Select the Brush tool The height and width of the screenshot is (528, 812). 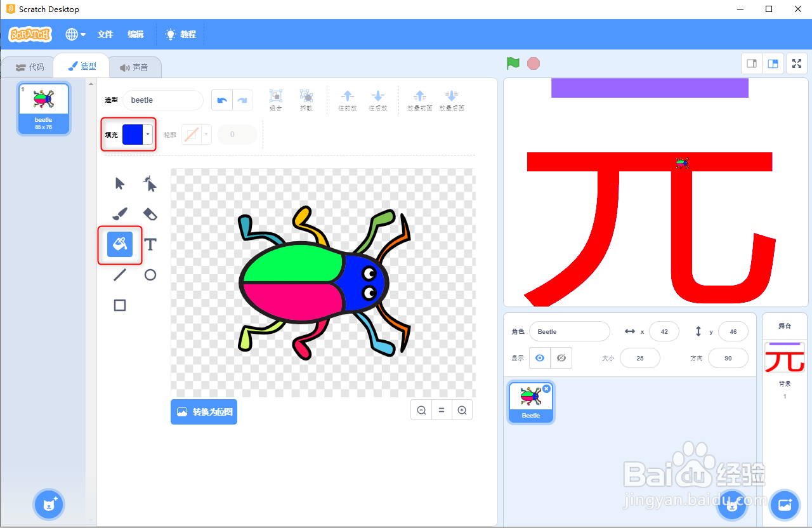point(119,214)
